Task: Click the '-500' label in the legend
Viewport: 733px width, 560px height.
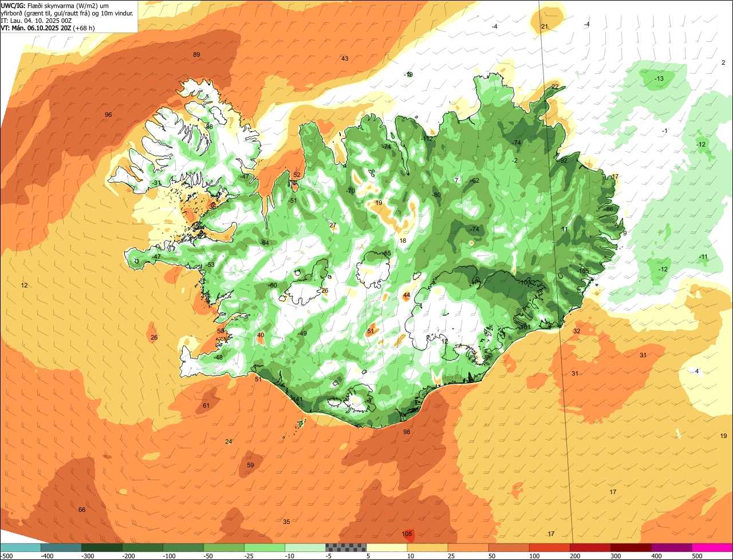Action: coord(6,556)
